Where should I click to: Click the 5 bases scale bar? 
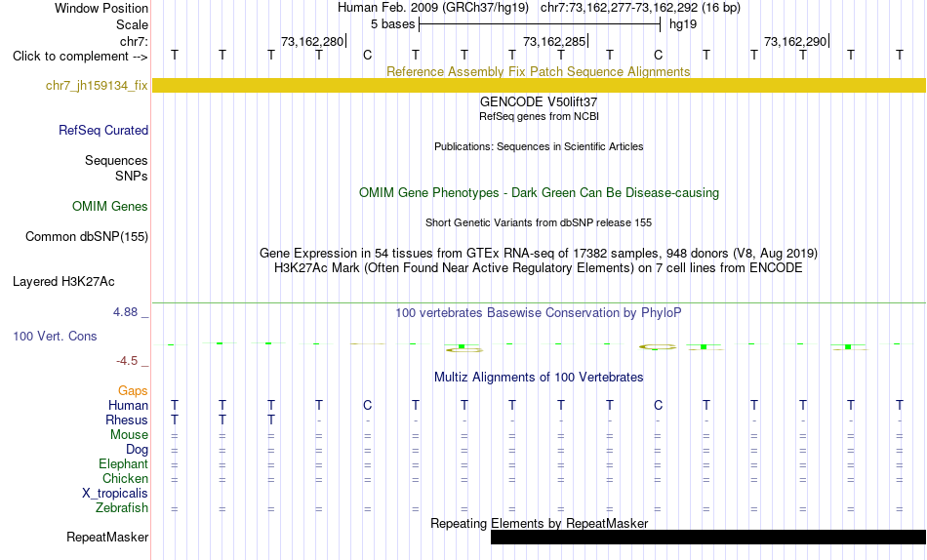pos(540,24)
